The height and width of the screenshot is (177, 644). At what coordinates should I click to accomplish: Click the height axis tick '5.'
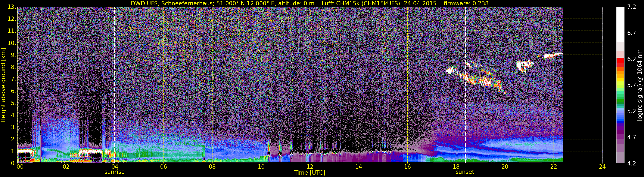[13, 103]
